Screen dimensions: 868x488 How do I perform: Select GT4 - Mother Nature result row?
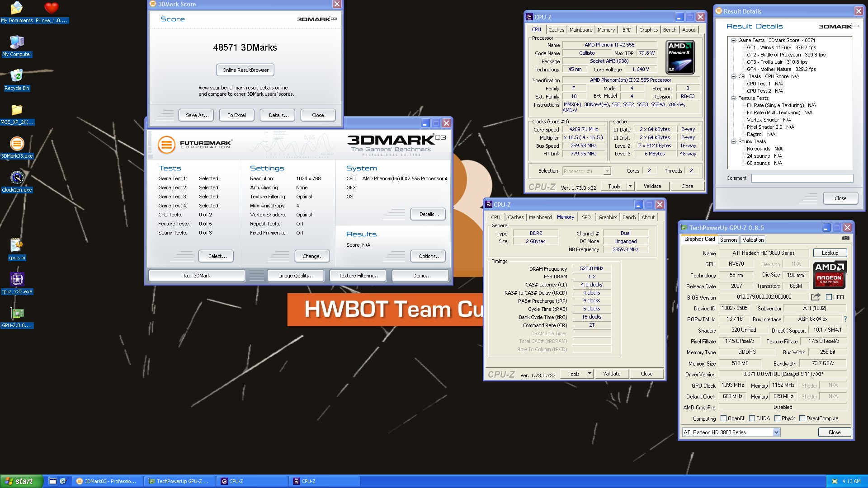(x=781, y=69)
